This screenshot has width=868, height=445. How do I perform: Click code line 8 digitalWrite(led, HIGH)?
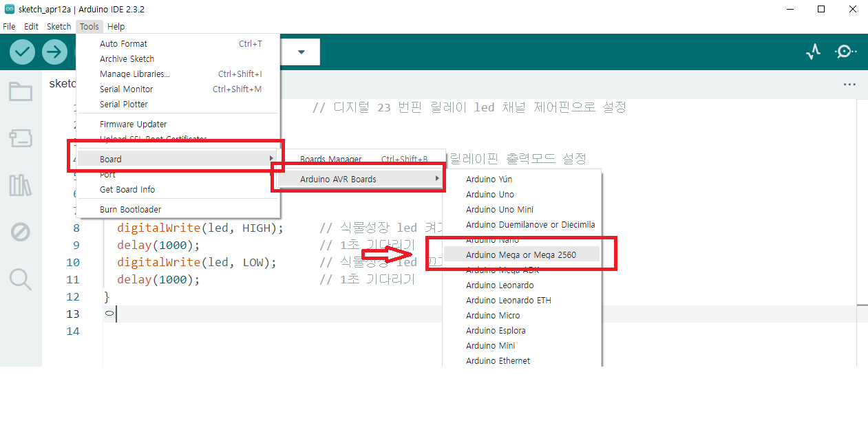200,228
